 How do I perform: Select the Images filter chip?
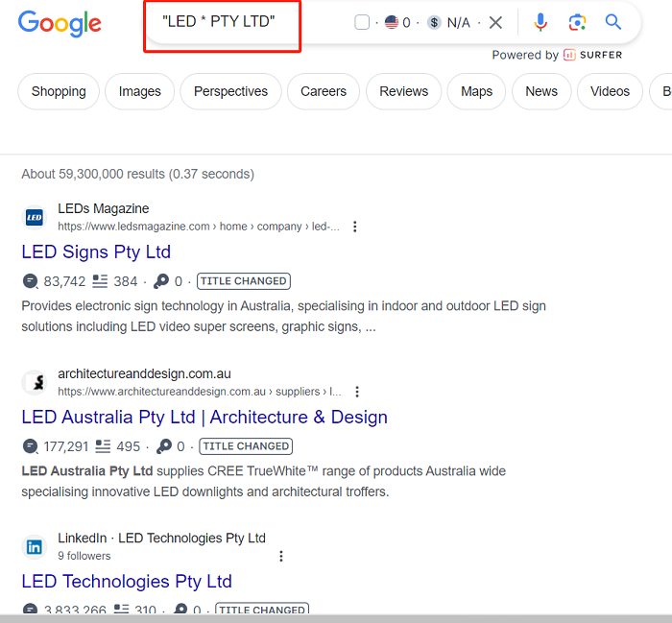[140, 91]
